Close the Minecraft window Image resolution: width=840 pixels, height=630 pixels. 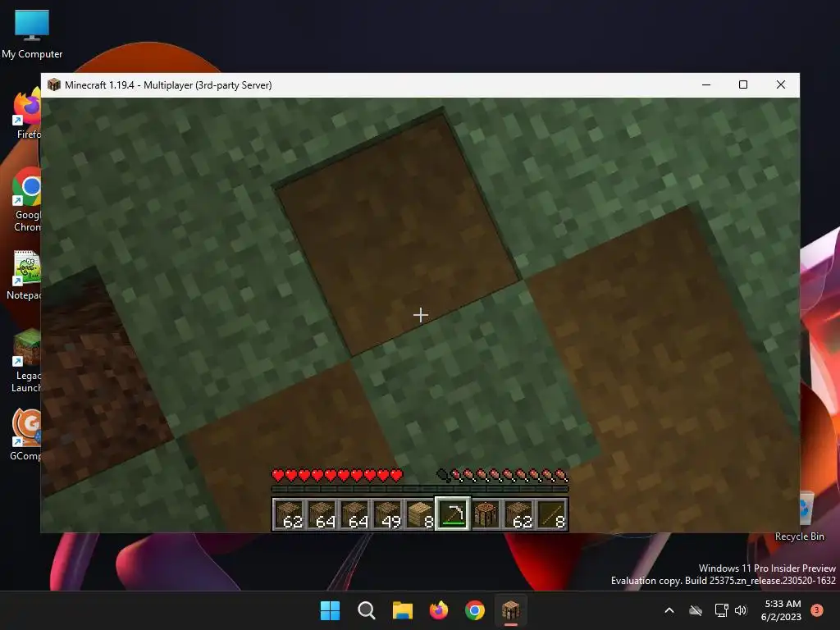[x=781, y=84]
